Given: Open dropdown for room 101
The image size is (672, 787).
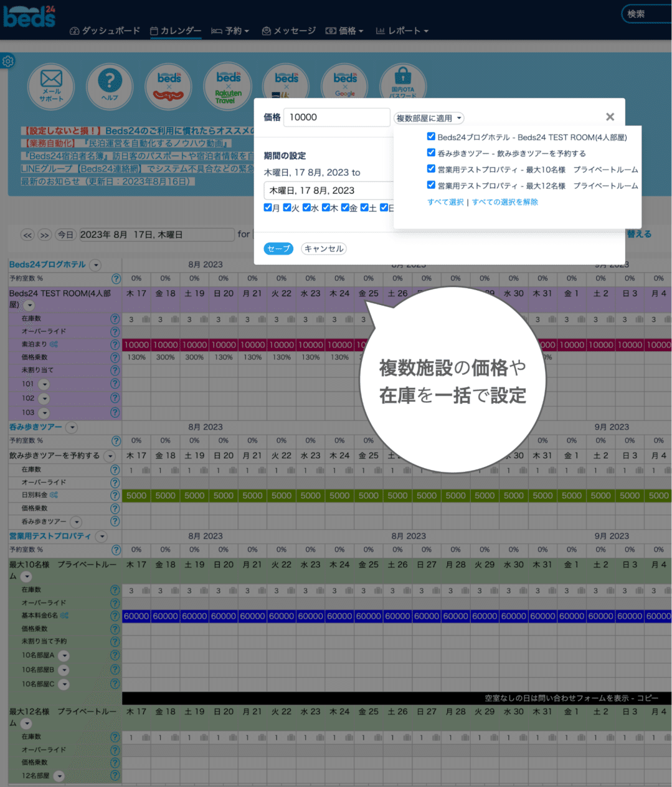Looking at the screenshot, I should point(44,384).
